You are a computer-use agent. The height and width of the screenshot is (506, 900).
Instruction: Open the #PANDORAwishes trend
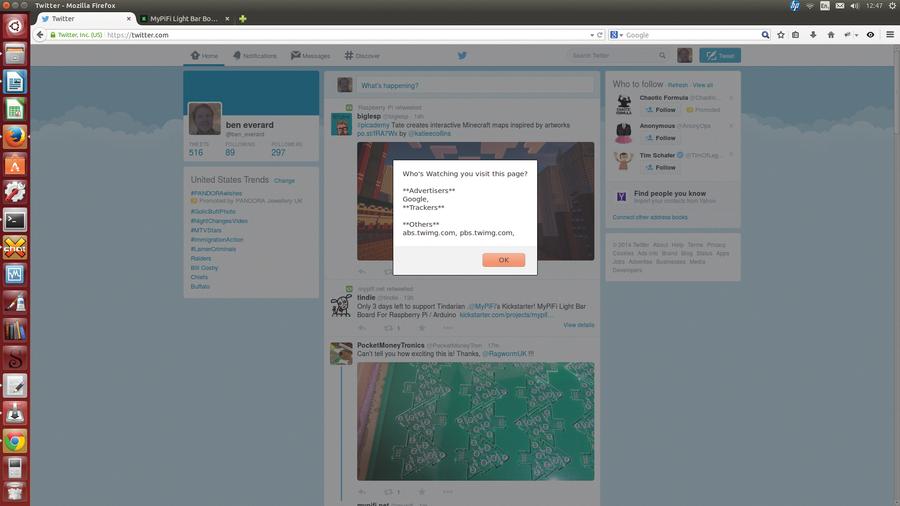pos(216,193)
